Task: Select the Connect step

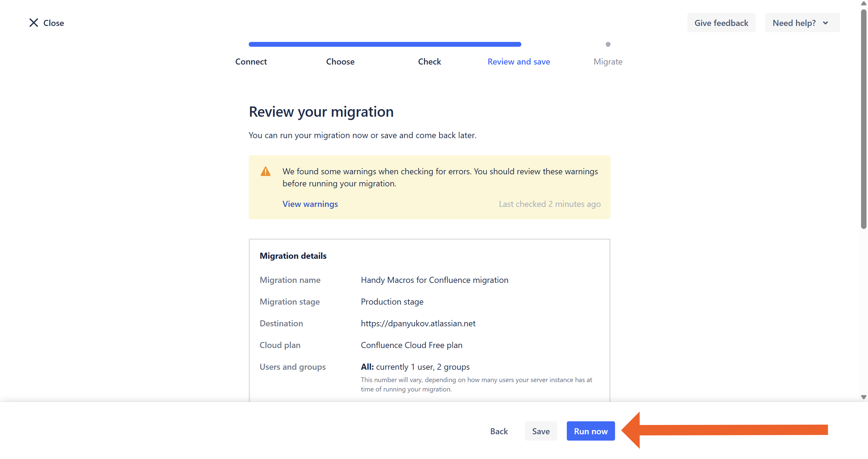Action: coord(251,62)
